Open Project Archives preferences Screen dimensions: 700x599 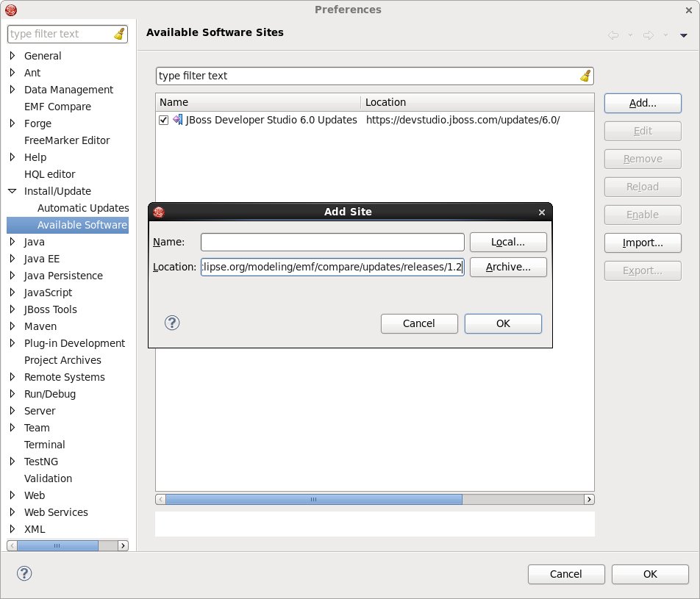63,360
